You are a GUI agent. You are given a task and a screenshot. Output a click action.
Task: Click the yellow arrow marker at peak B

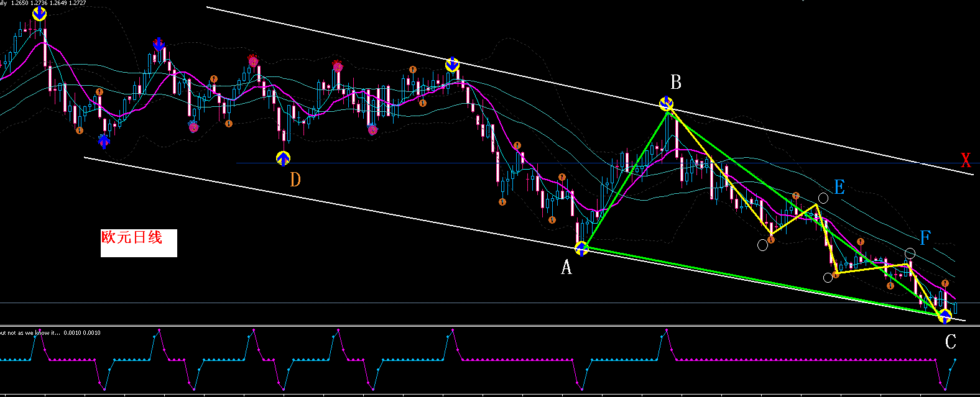[667, 104]
